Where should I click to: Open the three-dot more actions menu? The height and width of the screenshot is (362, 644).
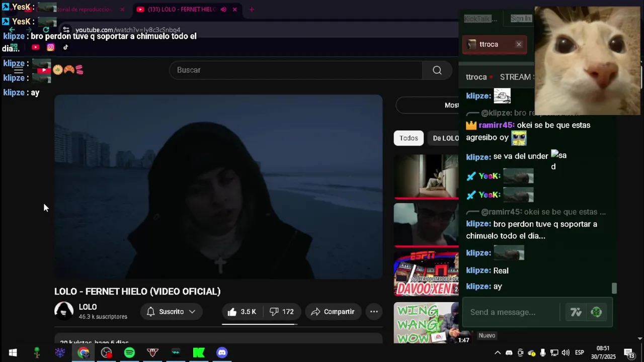tap(374, 312)
